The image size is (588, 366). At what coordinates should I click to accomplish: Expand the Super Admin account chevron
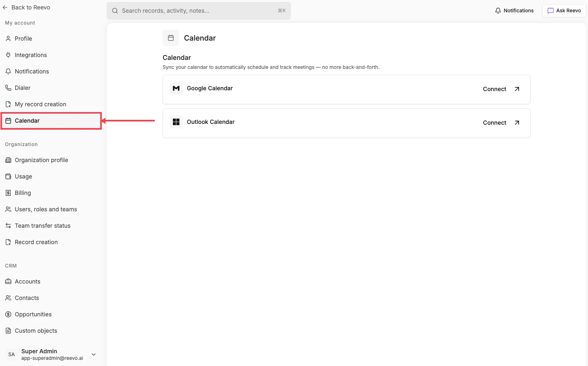pyautogui.click(x=94, y=355)
